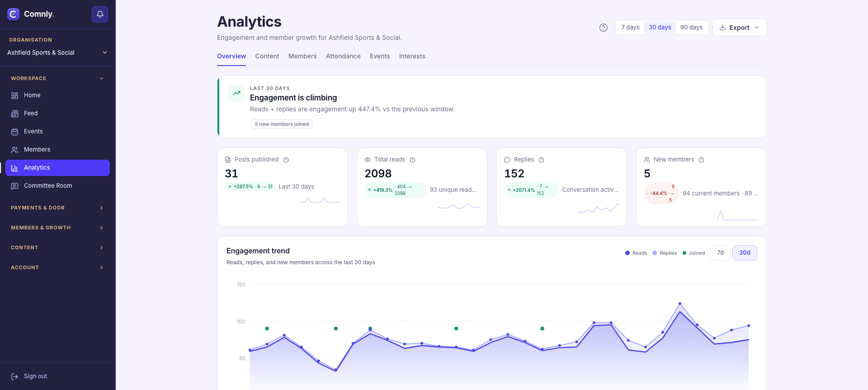Click the document icon beside Posts published
The height and width of the screenshot is (390, 868).
(x=228, y=160)
